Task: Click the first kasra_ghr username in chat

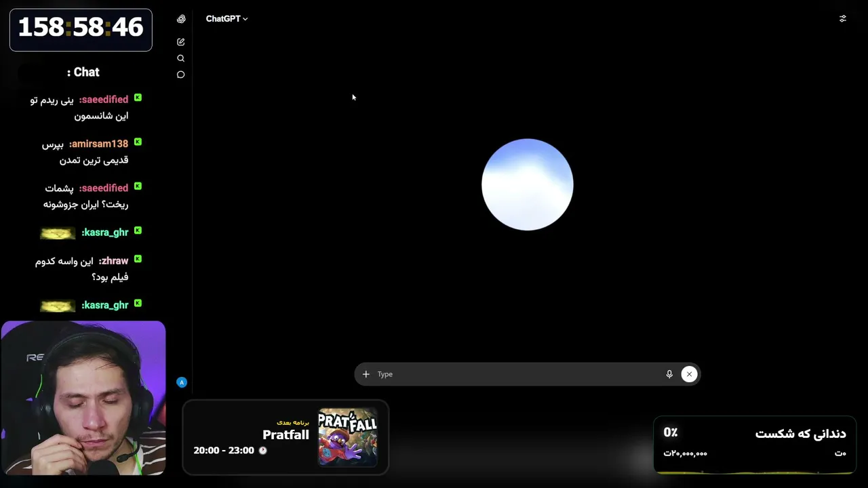Action: pyautogui.click(x=105, y=232)
